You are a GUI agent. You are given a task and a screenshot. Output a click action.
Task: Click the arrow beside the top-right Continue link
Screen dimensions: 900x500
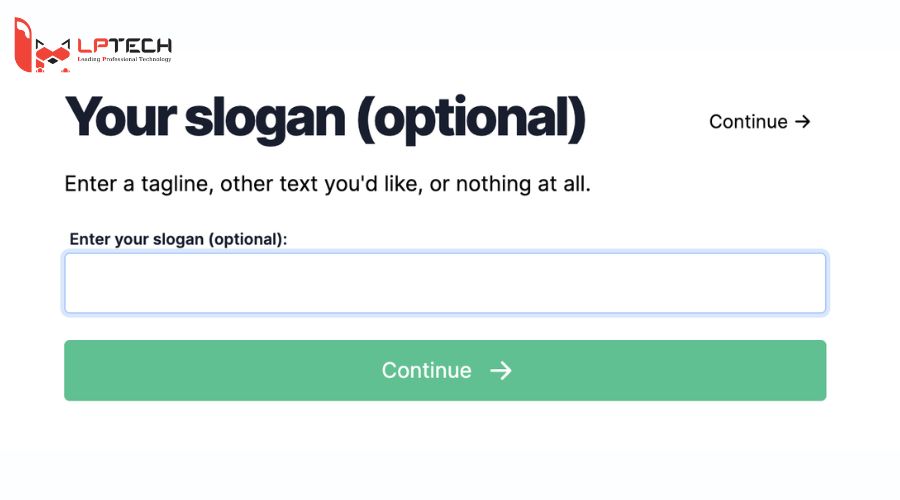(x=802, y=122)
